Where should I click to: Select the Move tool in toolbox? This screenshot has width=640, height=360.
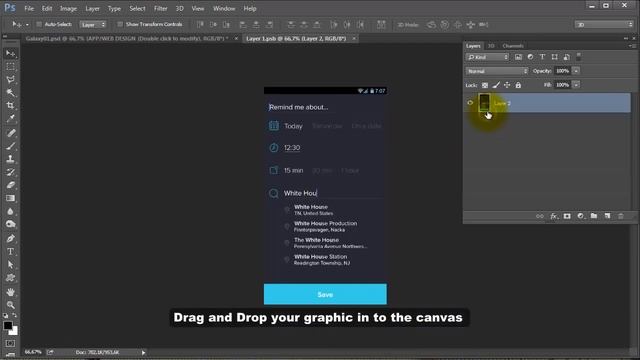pyautogui.click(x=11, y=53)
